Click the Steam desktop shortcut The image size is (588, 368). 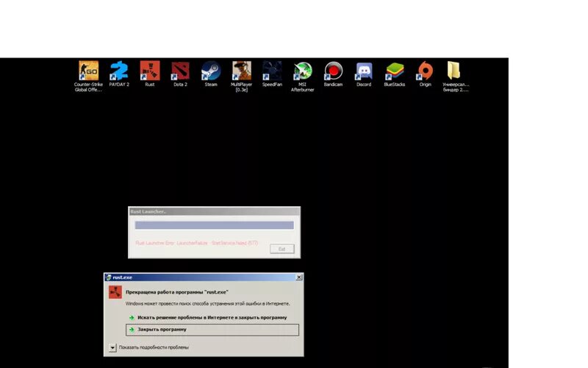pos(211,71)
